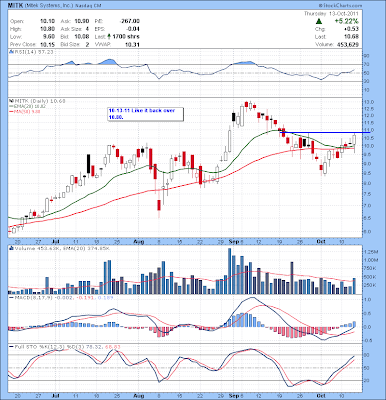Click the date Thursday 13-Oct-2011

(331, 14)
